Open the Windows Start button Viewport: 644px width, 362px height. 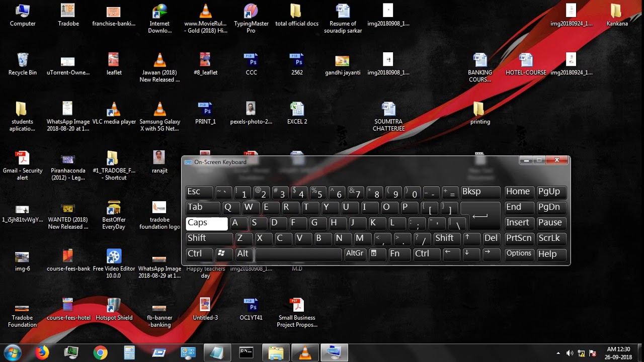[12, 352]
